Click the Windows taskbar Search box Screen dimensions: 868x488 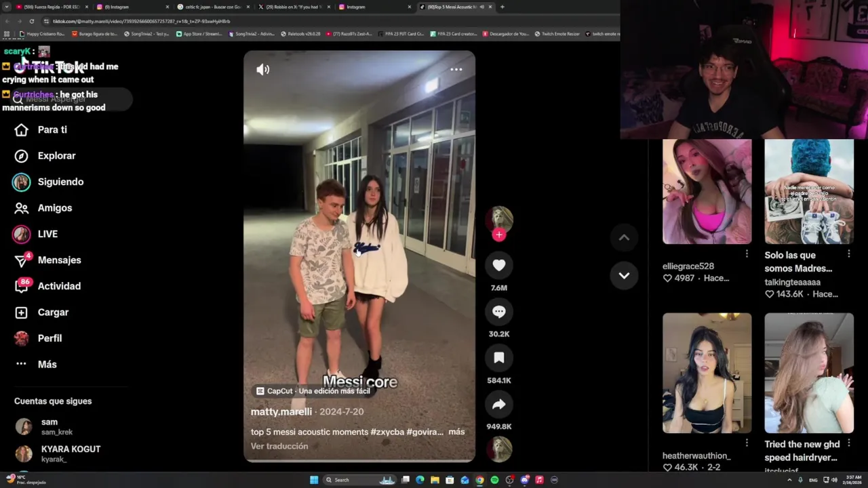[x=359, y=480]
